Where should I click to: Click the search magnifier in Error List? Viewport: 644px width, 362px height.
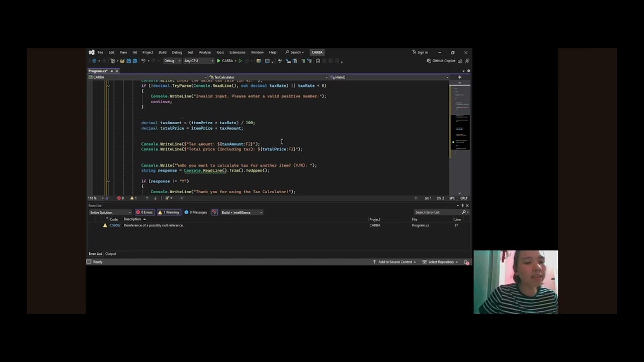coord(463,212)
